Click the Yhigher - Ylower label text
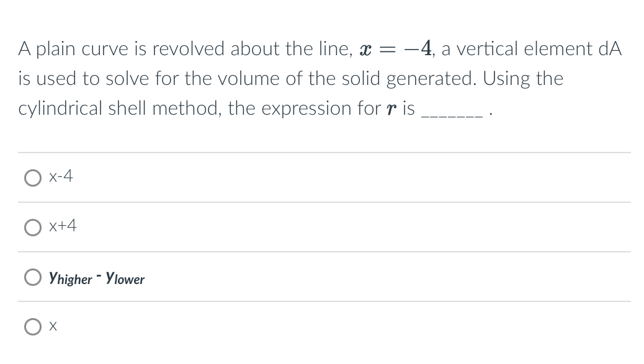The image size is (644, 364). 96,278
